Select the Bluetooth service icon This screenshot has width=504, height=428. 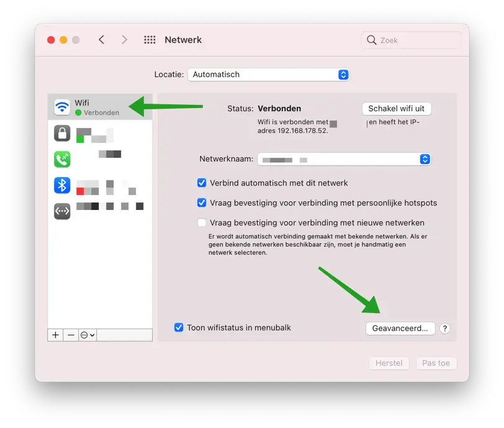62,185
